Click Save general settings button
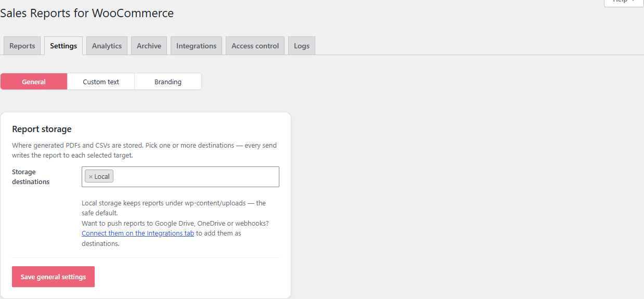 coord(53,277)
